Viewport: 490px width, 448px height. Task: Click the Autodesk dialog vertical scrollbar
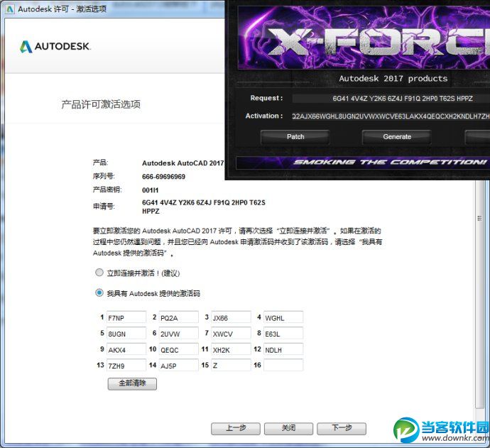pos(479,294)
